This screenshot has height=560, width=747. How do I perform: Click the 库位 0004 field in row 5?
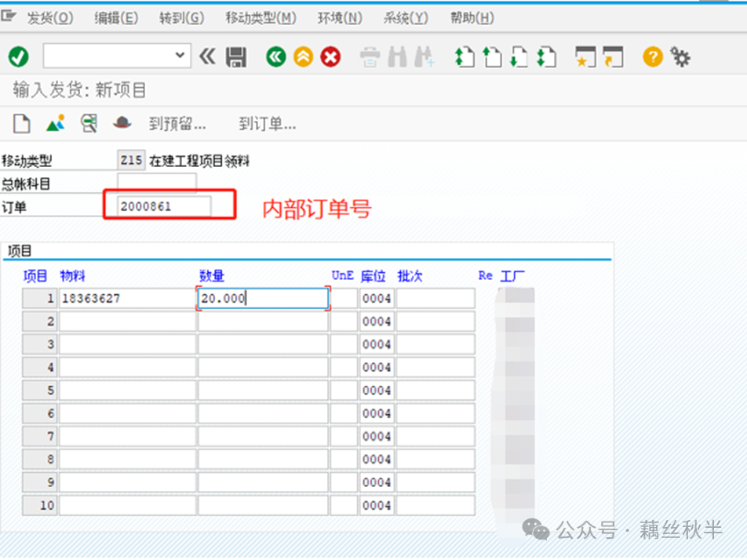click(377, 391)
